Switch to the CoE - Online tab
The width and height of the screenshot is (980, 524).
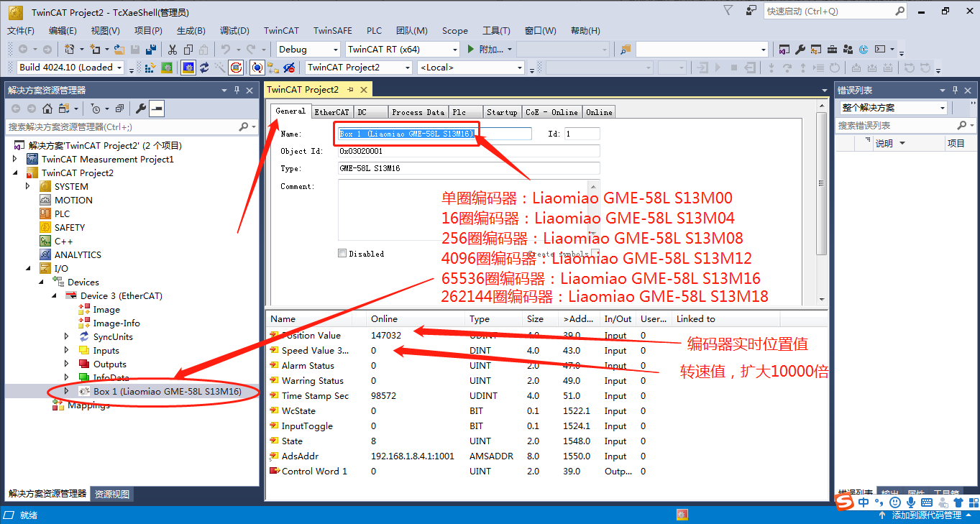[551, 112]
